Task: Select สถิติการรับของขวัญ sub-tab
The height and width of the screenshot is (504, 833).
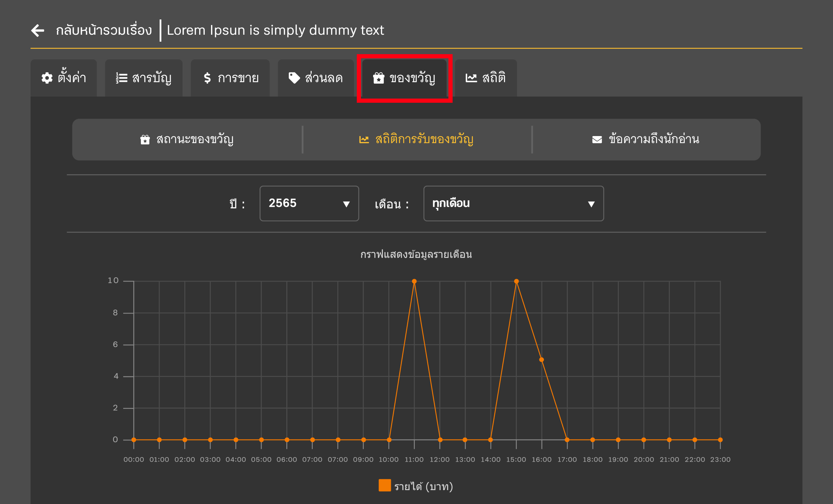Action: click(x=417, y=140)
